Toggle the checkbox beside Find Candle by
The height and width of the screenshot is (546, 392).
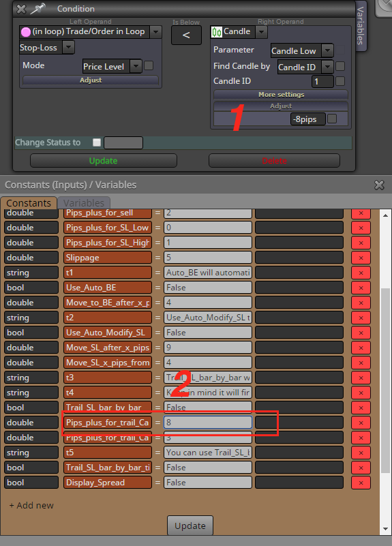coord(340,66)
